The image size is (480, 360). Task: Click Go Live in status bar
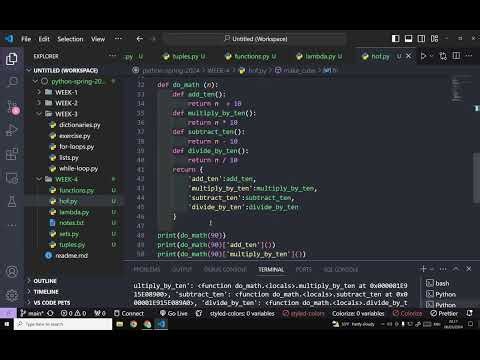pos(173,313)
